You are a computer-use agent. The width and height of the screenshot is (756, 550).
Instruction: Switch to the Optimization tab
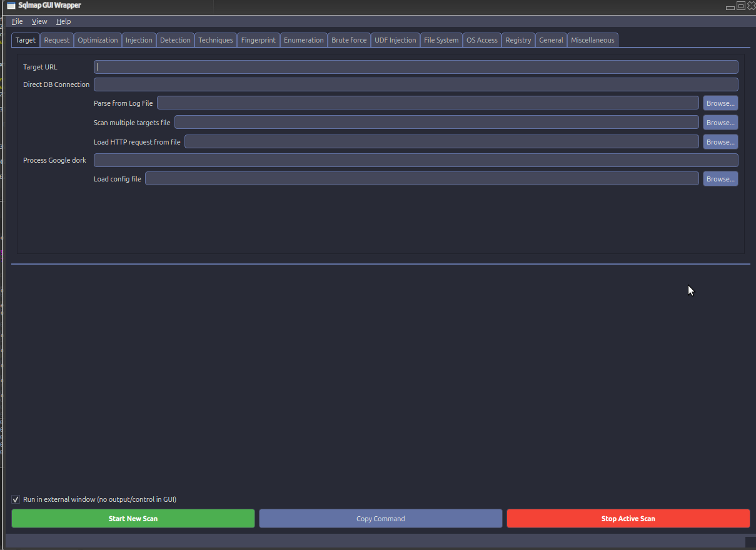click(x=98, y=40)
